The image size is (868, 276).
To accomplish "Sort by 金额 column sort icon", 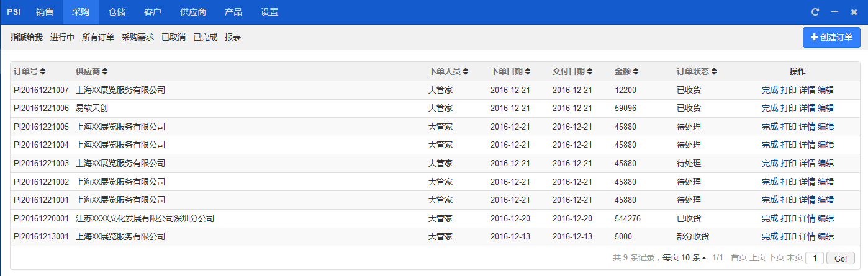I will (x=636, y=72).
